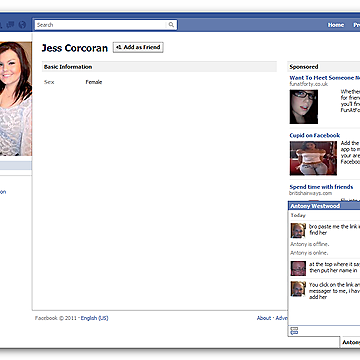The height and width of the screenshot is (360, 360).
Task: Click 'Antony is offline.' status line
Action: click(309, 244)
